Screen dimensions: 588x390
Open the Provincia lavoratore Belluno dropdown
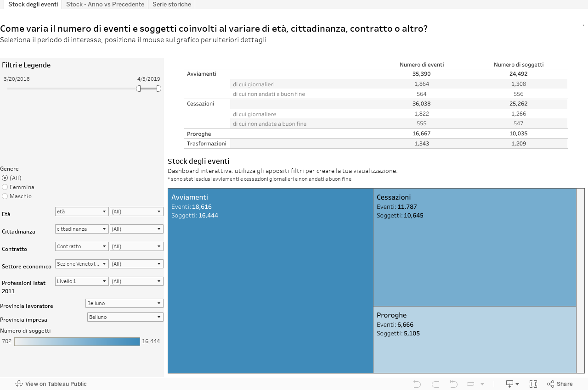tap(124, 303)
